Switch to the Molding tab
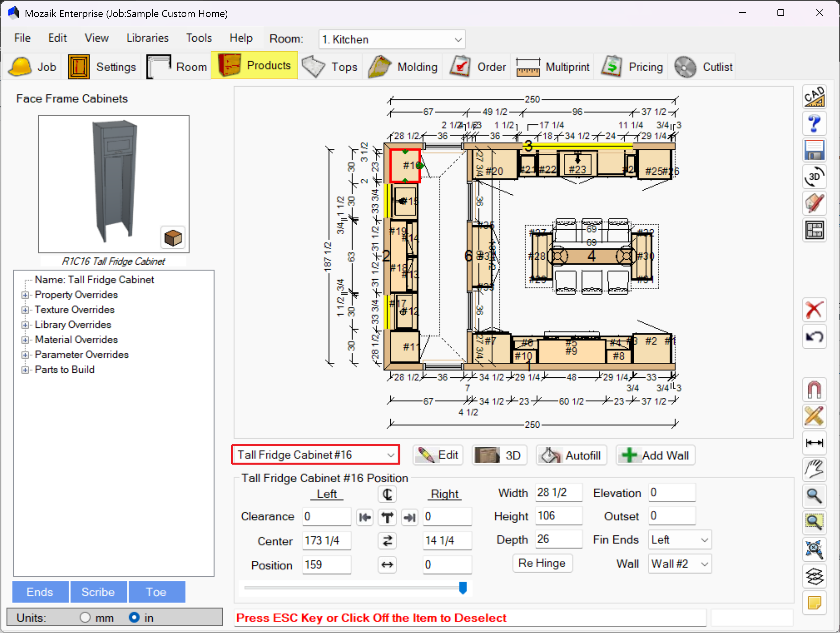 [x=403, y=67]
